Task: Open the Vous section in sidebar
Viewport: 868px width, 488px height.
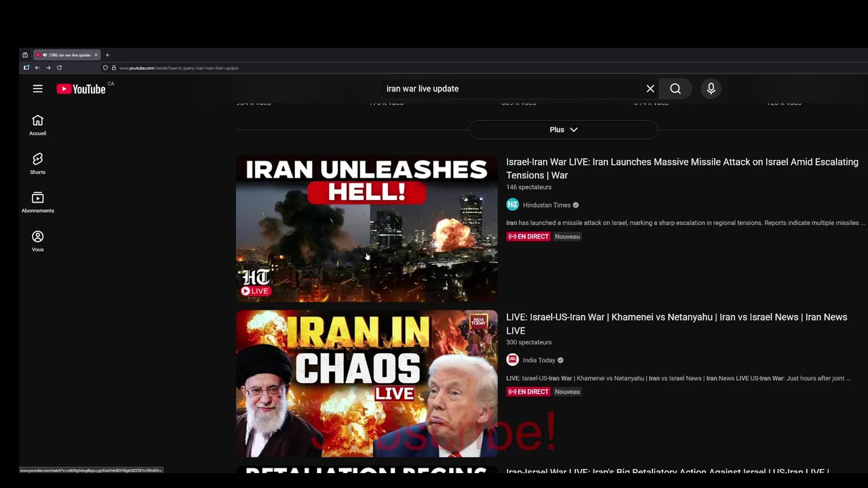Action: tap(37, 241)
